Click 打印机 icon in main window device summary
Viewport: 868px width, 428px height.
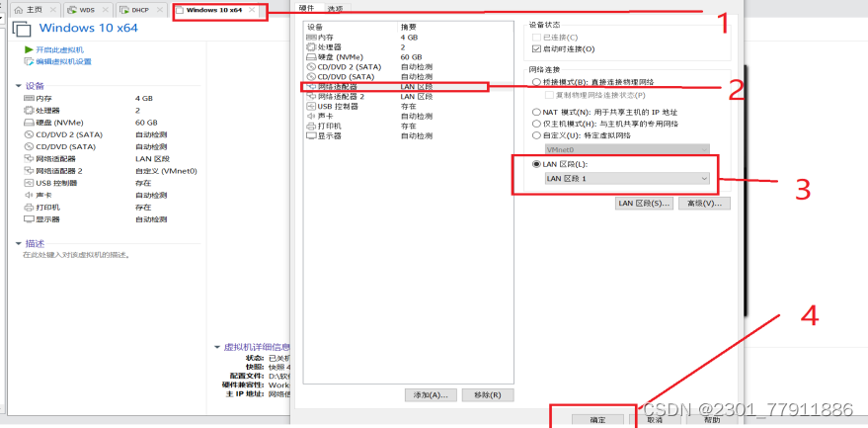(29, 208)
